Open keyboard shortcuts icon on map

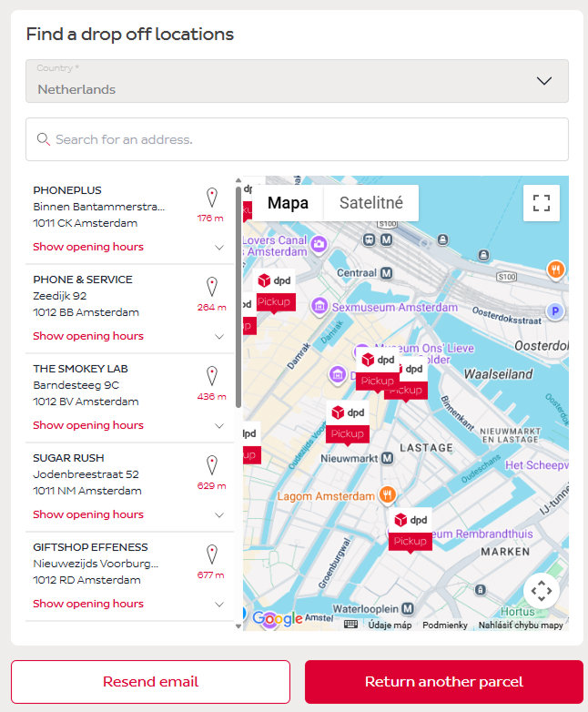(x=350, y=625)
